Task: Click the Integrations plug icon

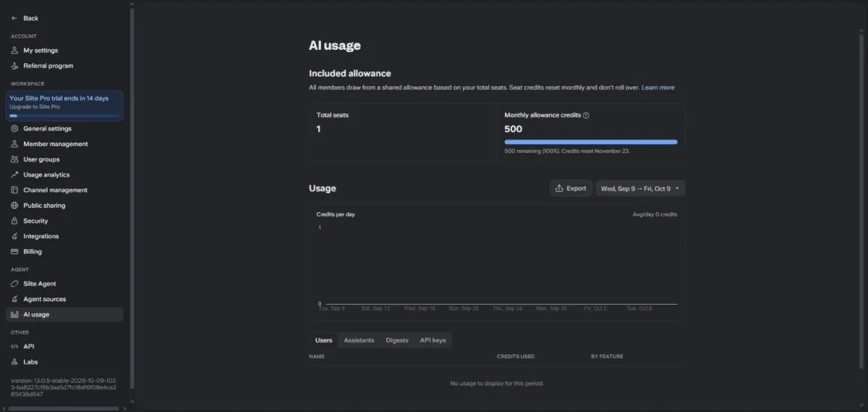Action: [x=14, y=236]
